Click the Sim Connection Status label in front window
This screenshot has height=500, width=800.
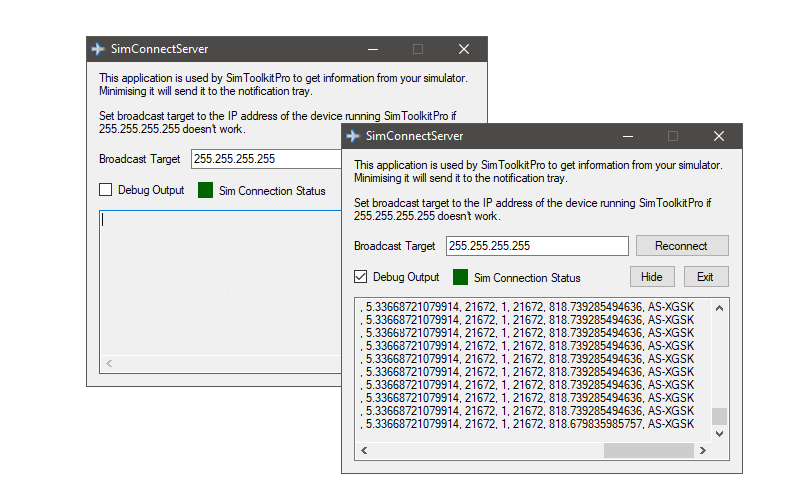pos(527,278)
